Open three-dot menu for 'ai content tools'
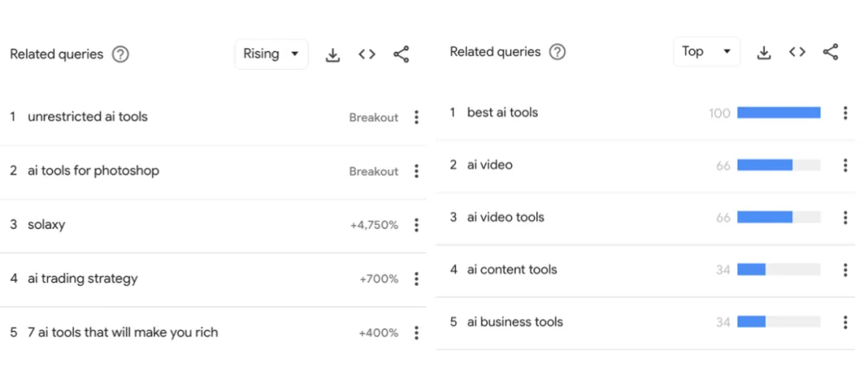This screenshot has height=372, width=868. coord(845,270)
